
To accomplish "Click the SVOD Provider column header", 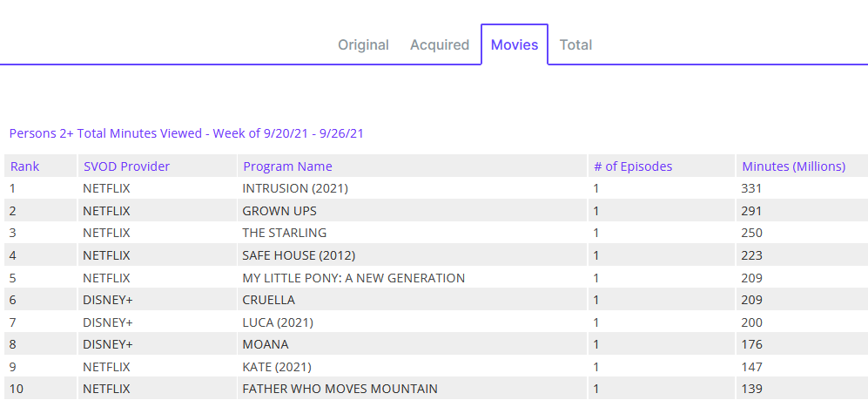I will (126, 166).
